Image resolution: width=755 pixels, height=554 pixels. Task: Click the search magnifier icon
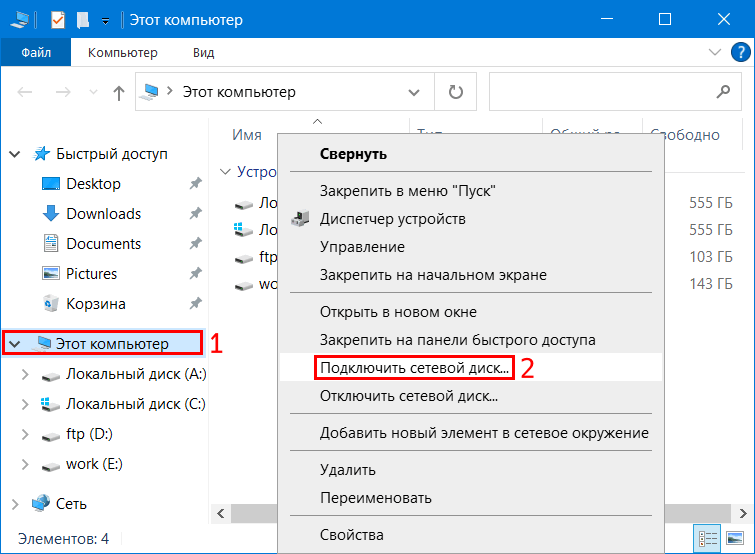point(722,92)
